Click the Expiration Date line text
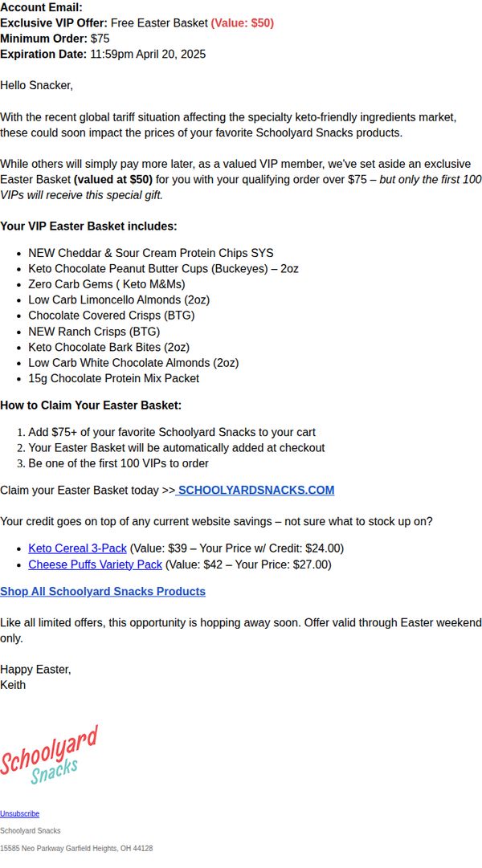 pos(103,55)
